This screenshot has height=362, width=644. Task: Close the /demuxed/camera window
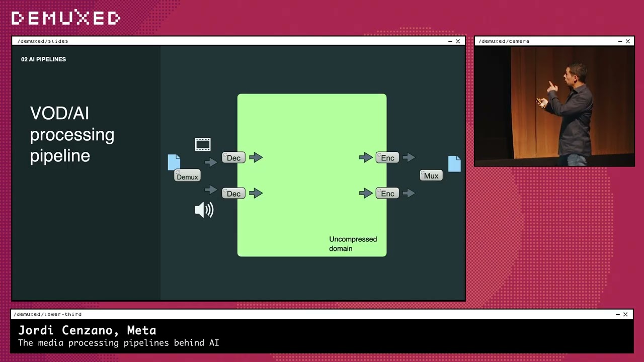[628, 41]
